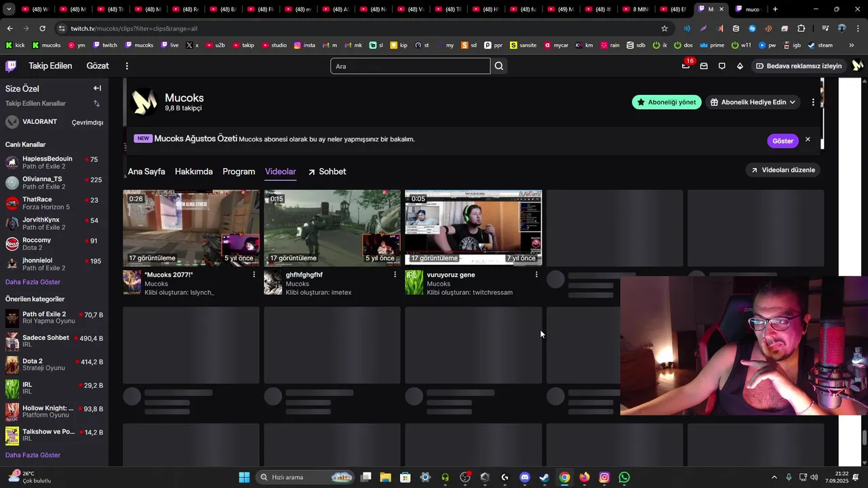868x488 pixels.
Task: Switch to Ana Sayfa tab
Action: pos(146,171)
